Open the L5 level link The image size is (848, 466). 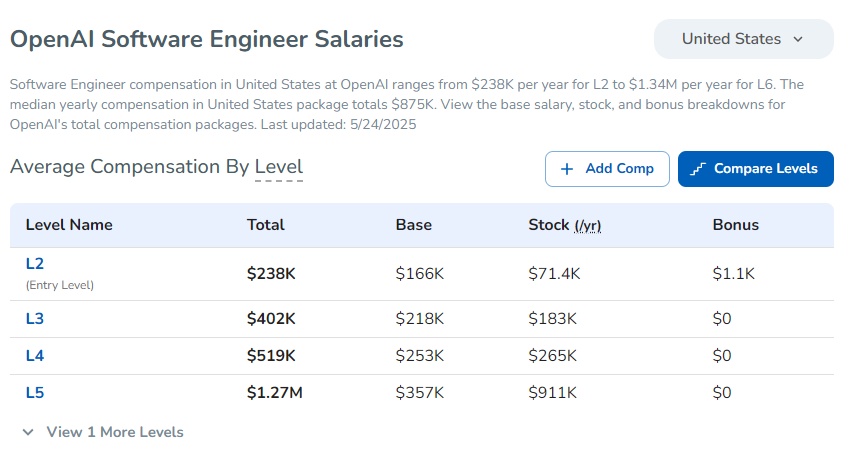click(x=35, y=393)
